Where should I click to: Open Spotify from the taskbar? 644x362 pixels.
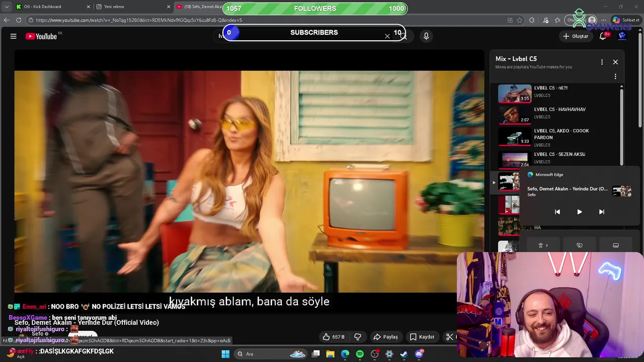coord(360,354)
